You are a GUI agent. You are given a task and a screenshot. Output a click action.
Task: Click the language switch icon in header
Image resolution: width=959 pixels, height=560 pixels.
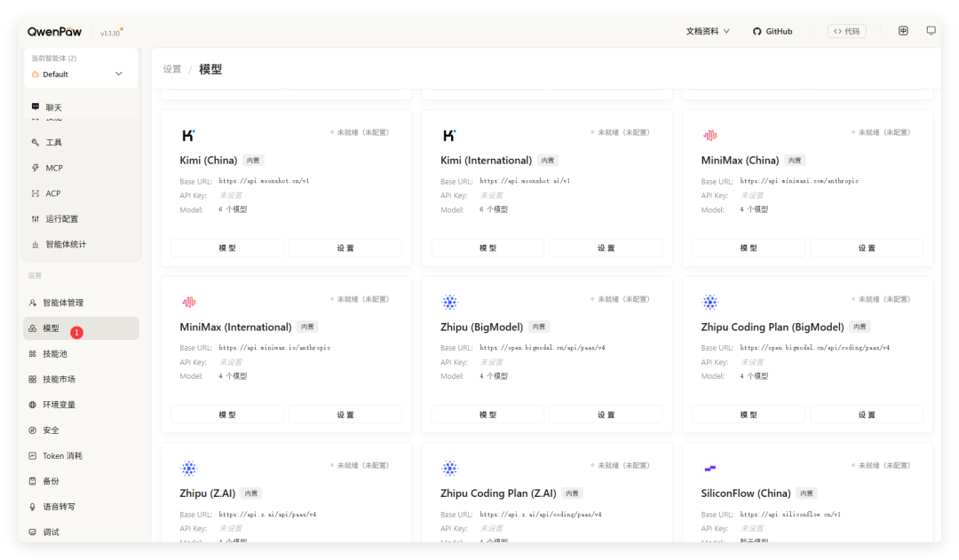(x=903, y=30)
